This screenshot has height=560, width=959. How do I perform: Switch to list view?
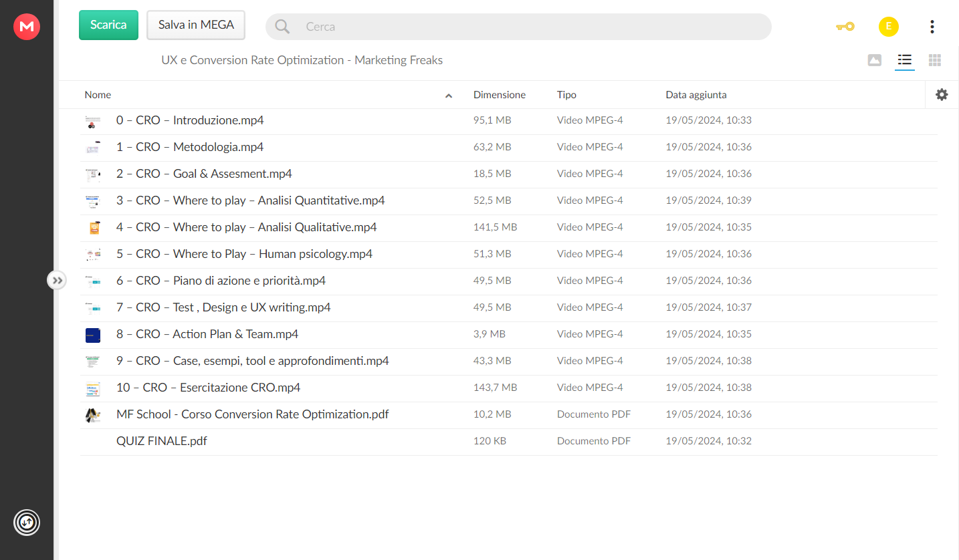tap(905, 60)
